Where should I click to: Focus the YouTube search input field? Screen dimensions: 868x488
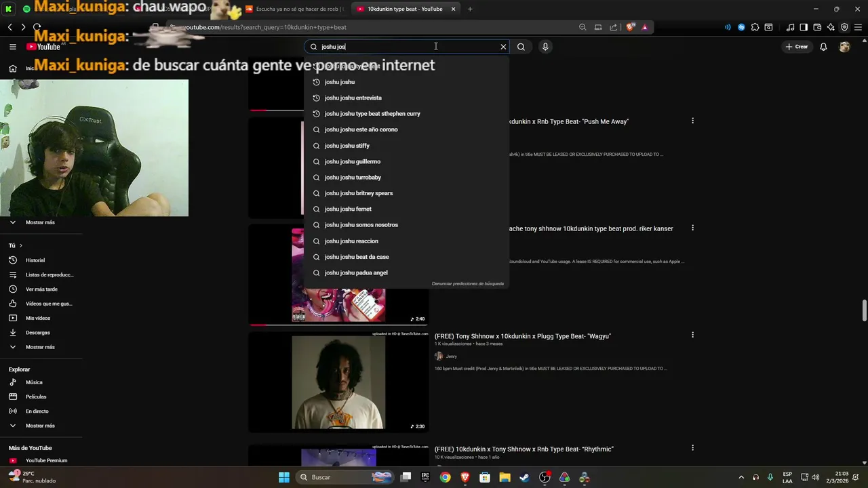(407, 47)
